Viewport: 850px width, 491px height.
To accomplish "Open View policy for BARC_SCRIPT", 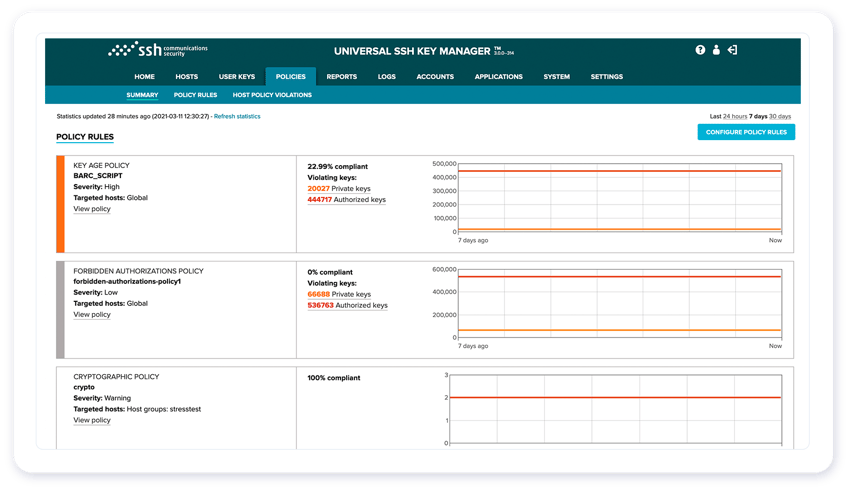I will coord(92,209).
